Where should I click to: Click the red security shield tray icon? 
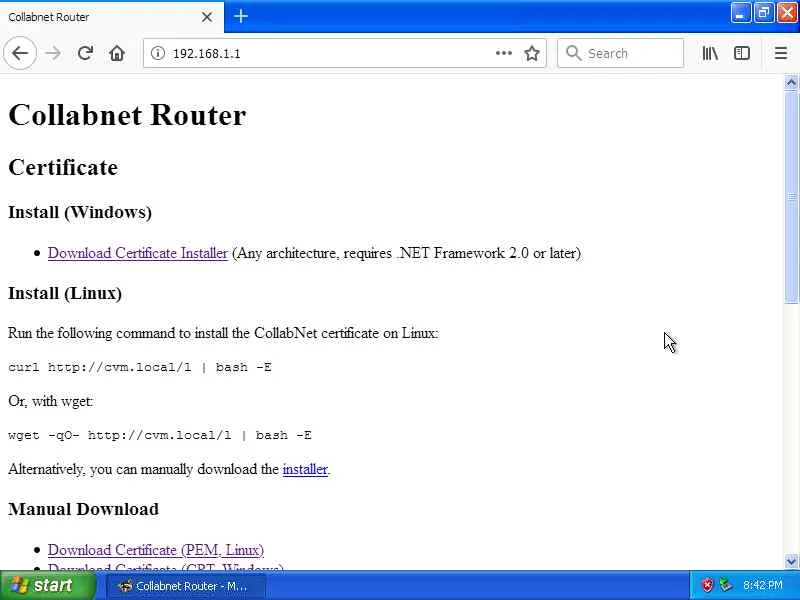point(707,585)
